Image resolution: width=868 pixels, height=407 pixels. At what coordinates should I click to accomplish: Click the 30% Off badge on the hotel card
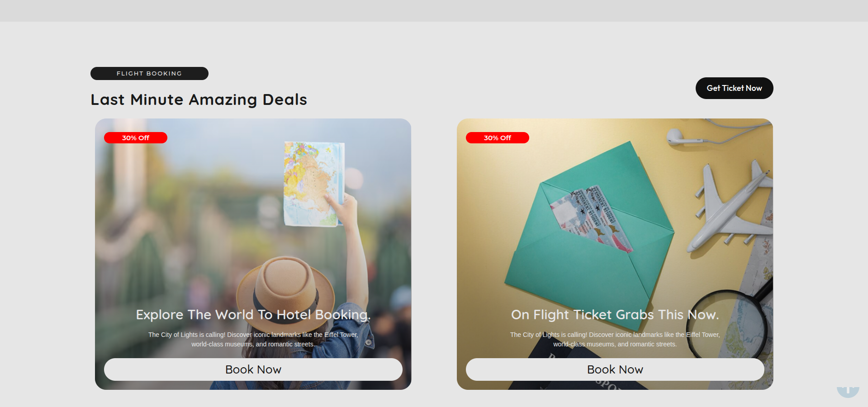pyautogui.click(x=135, y=138)
